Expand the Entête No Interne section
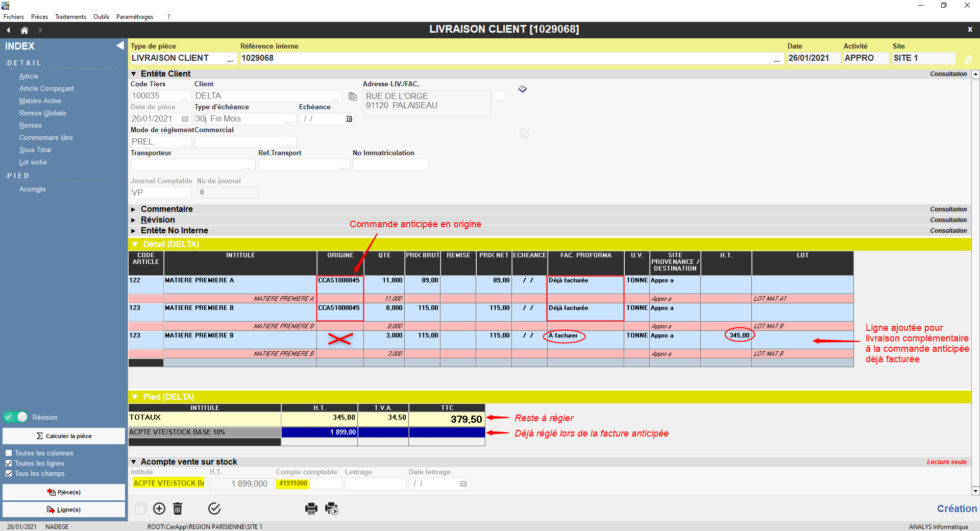 (134, 231)
